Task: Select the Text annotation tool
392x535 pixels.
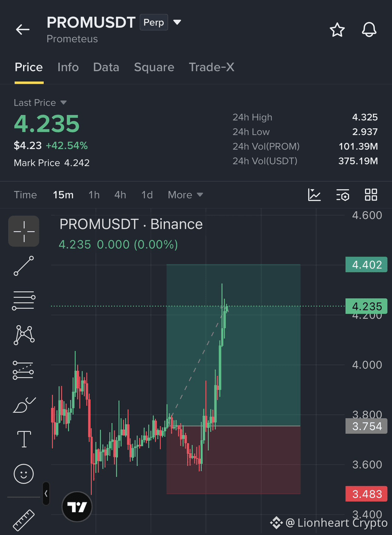Action: [24, 439]
